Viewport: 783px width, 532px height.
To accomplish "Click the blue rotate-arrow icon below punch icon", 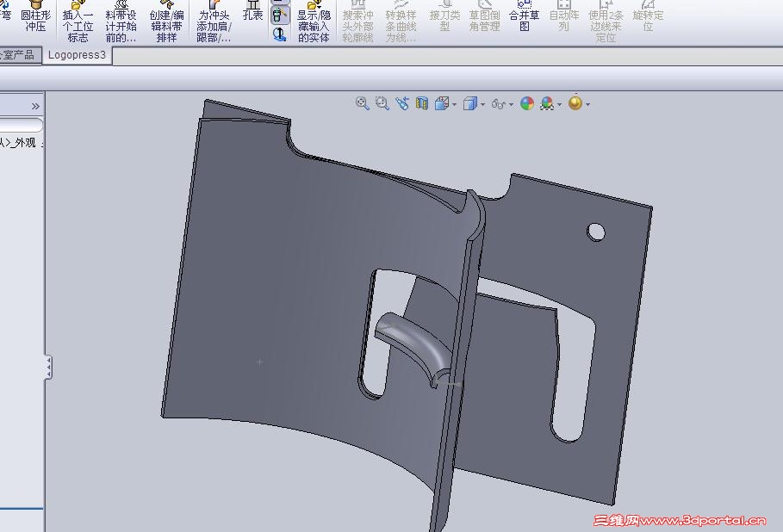I will tap(280, 34).
